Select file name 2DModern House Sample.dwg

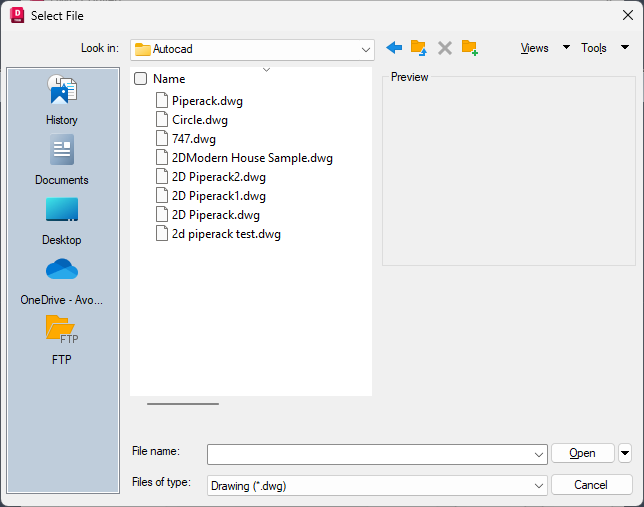(x=252, y=158)
